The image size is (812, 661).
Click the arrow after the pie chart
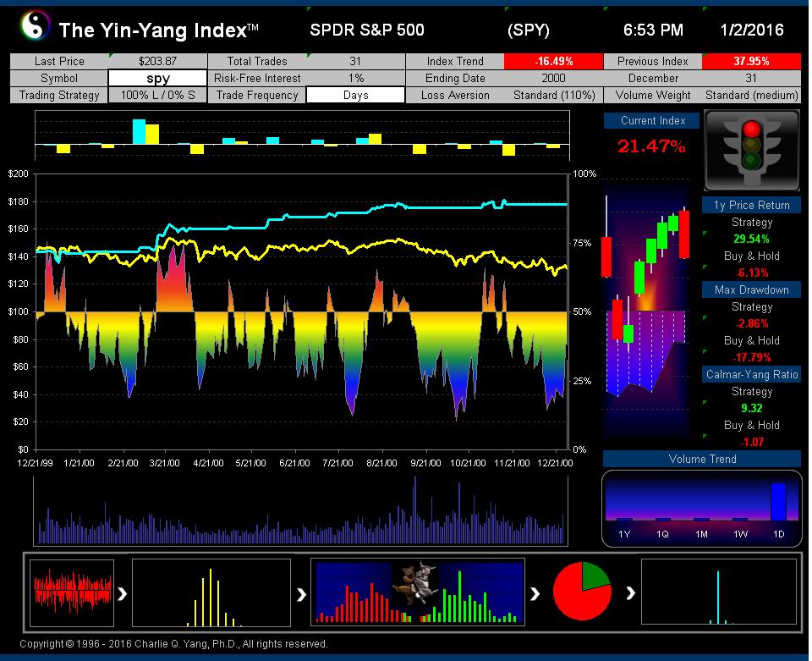pyautogui.click(x=630, y=593)
